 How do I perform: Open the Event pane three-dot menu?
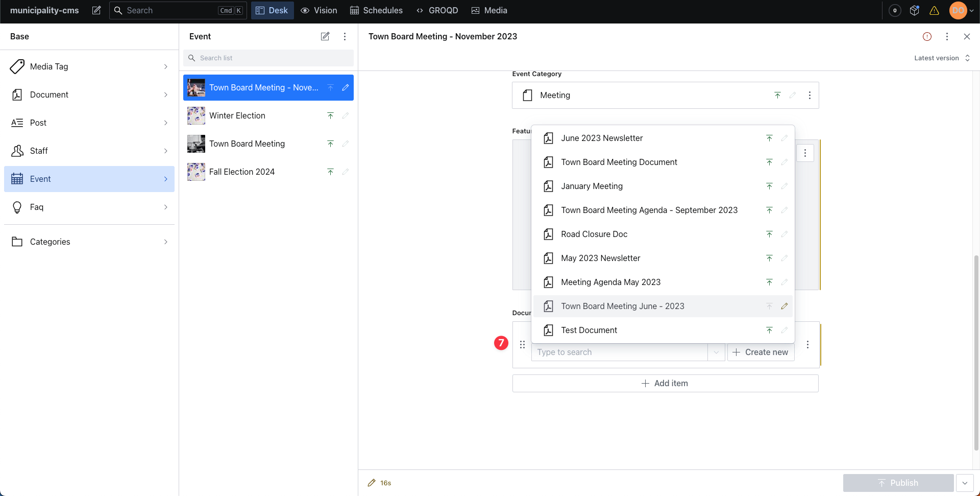345,36
